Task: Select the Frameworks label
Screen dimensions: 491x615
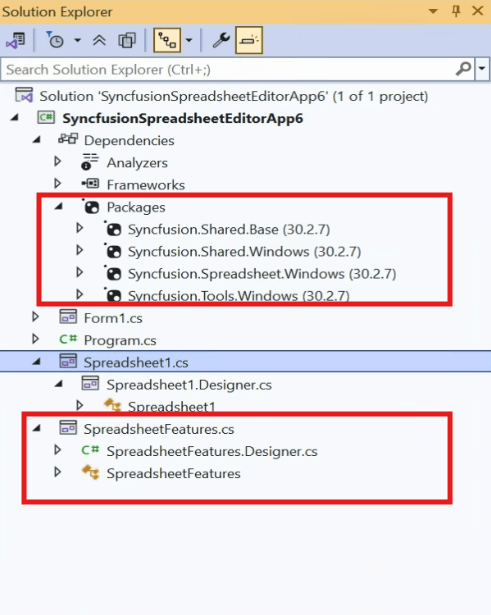Action: [x=145, y=185]
